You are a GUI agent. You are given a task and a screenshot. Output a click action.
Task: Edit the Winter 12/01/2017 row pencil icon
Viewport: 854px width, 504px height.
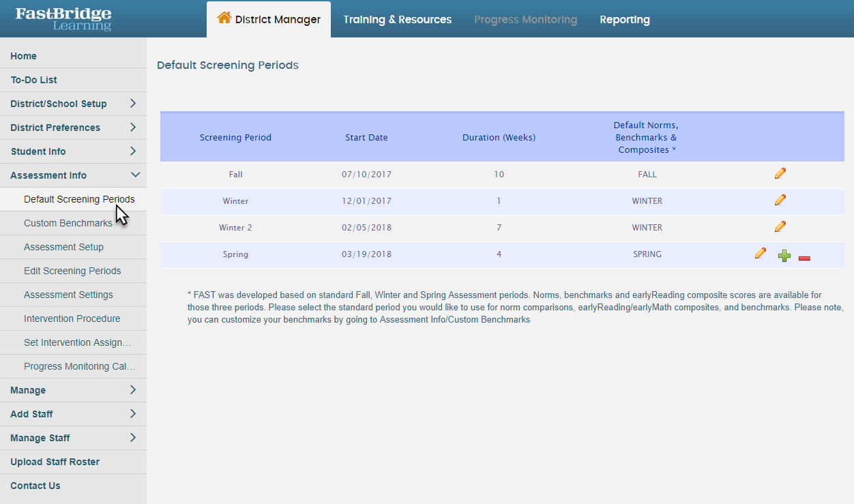tap(780, 200)
